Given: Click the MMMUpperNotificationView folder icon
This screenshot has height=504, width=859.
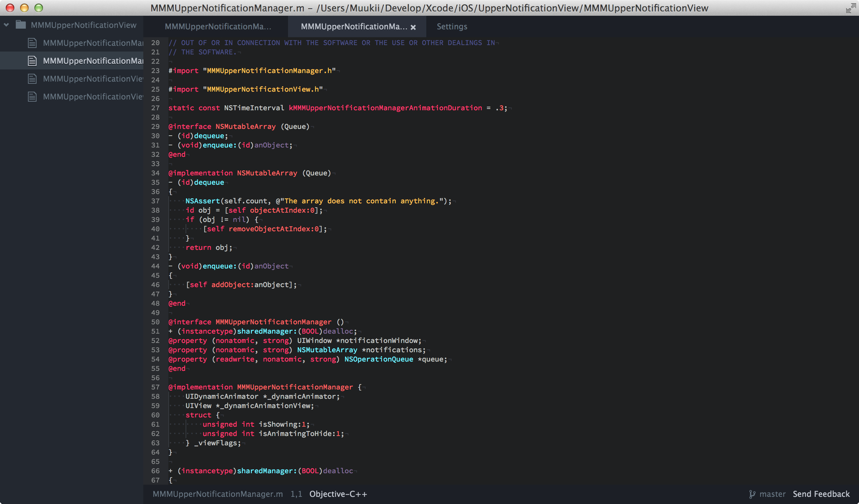Looking at the screenshot, I should coord(21,25).
